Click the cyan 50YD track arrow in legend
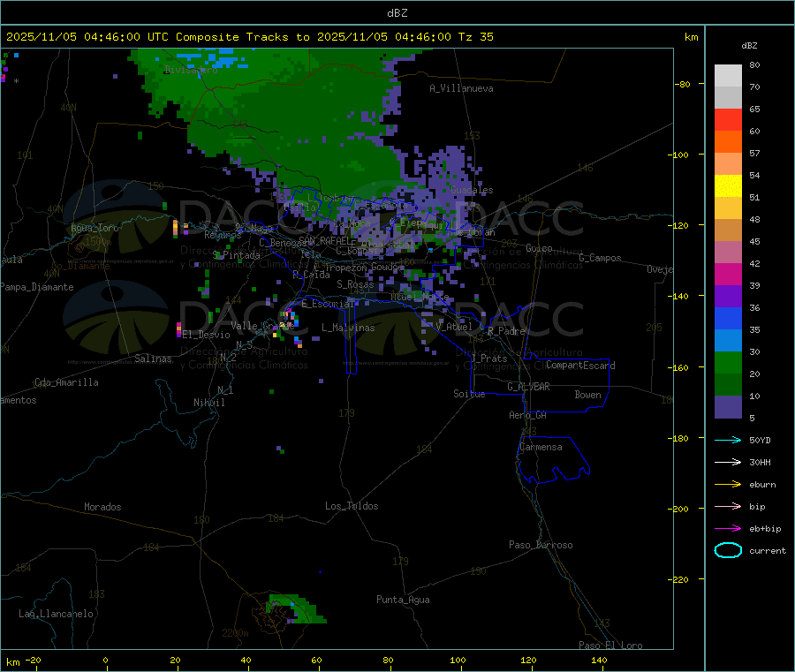Screen dimensions: 795x672 click(728, 440)
